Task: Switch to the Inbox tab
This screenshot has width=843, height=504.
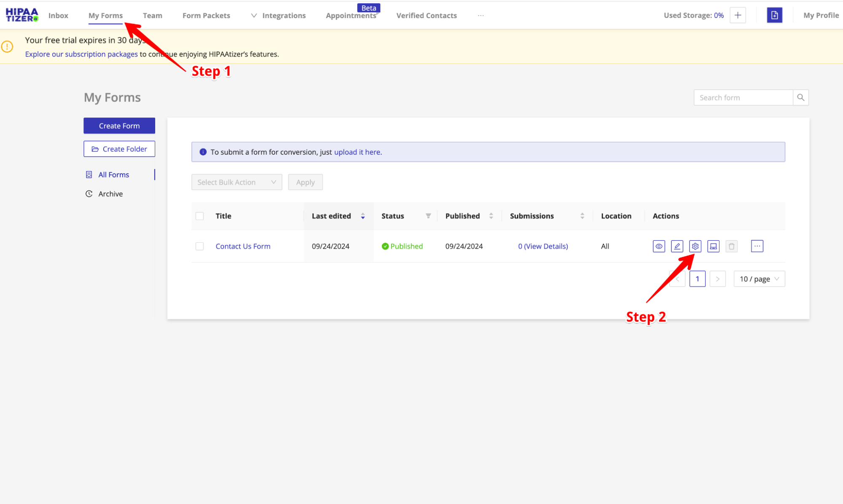Action: coord(58,16)
